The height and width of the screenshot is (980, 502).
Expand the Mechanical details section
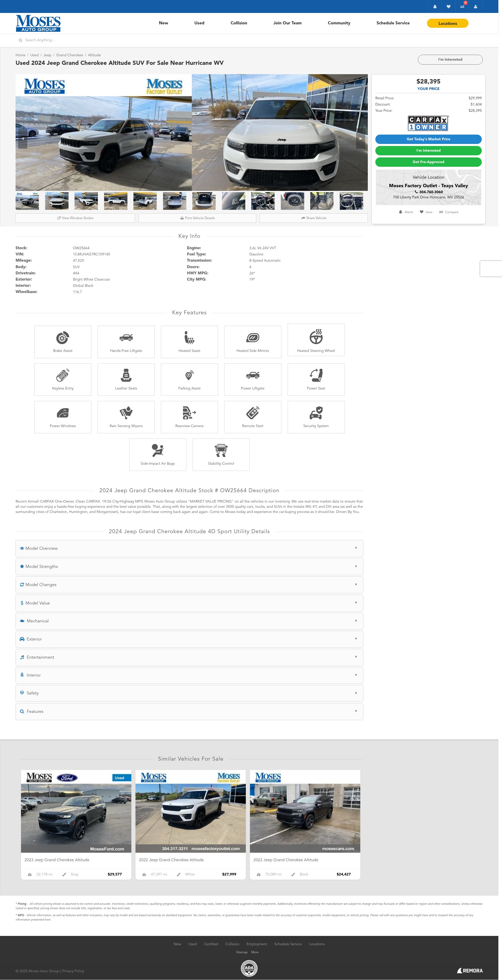(189, 621)
